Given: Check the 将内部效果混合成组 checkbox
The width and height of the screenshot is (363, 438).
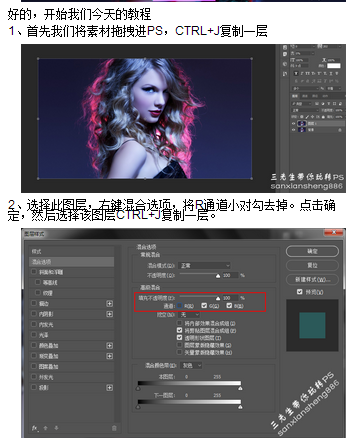Looking at the screenshot, I should (x=180, y=323).
